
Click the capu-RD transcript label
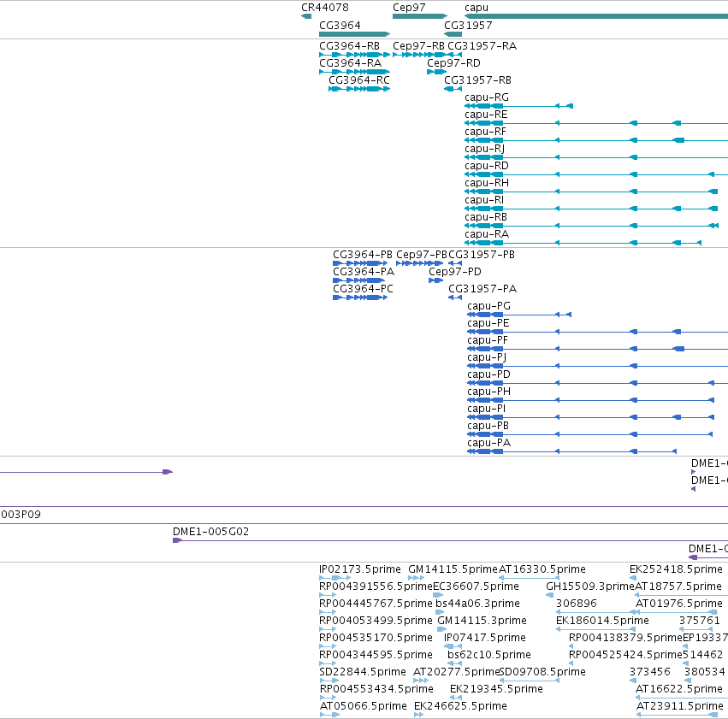486,166
